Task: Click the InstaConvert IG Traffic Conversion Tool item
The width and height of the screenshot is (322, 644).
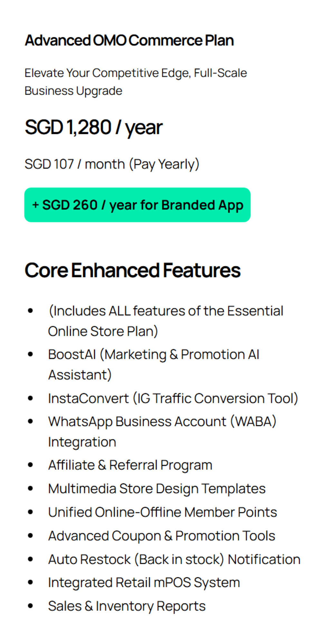Action: (x=173, y=398)
